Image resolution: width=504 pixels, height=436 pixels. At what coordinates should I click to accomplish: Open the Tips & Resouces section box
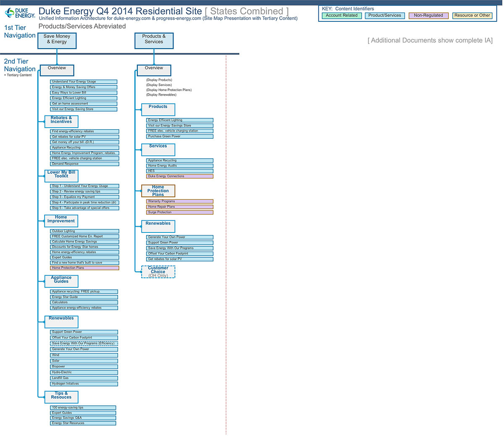pyautogui.click(x=61, y=397)
